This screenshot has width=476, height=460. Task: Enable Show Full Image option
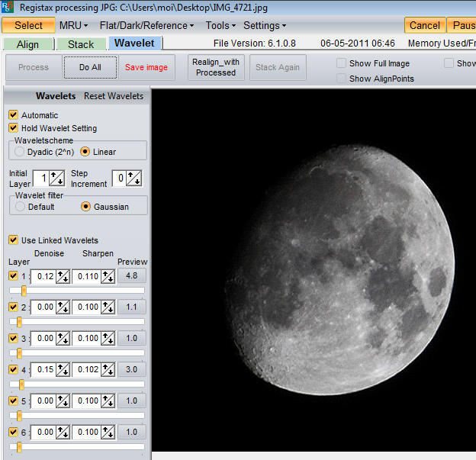(x=342, y=63)
